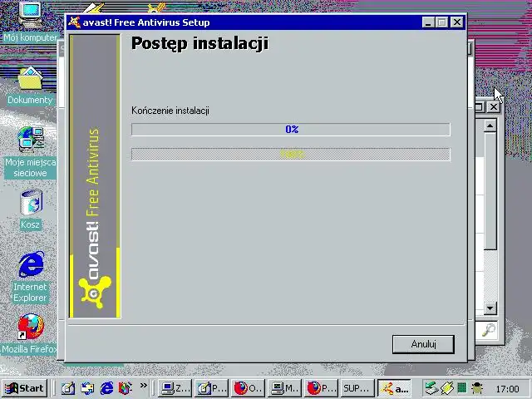This screenshot has width=532, height=399.
Task: Switch to the 'Z...' taskbar window
Action: pyautogui.click(x=175, y=388)
